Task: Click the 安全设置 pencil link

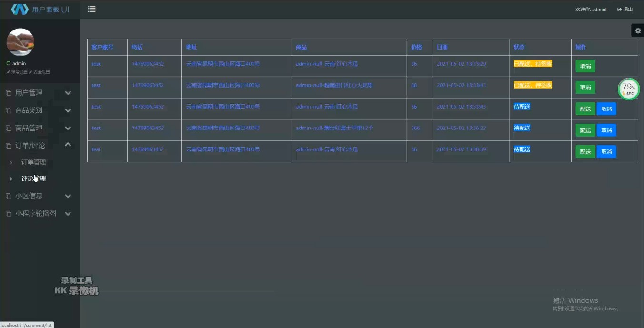Action: tap(40, 72)
